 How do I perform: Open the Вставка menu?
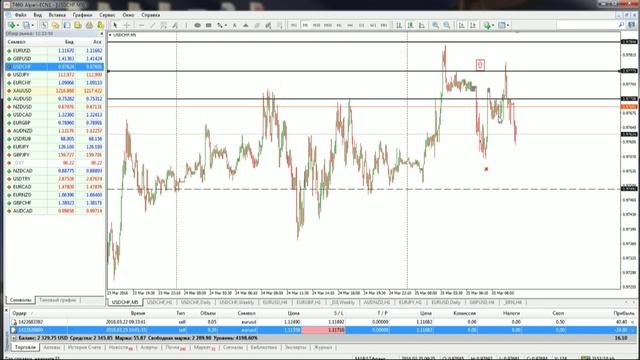tap(57, 15)
